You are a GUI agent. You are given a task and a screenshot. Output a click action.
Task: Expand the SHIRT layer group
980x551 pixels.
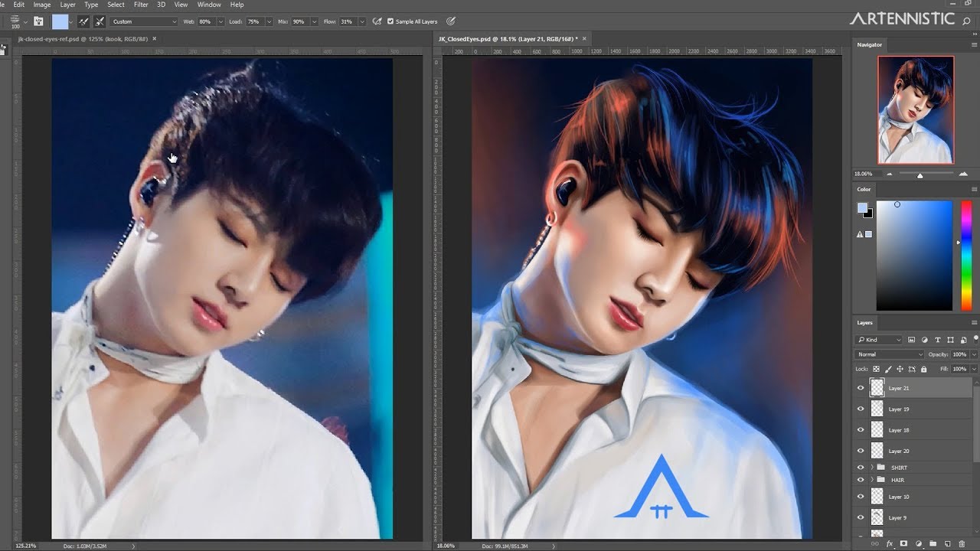[x=871, y=467]
